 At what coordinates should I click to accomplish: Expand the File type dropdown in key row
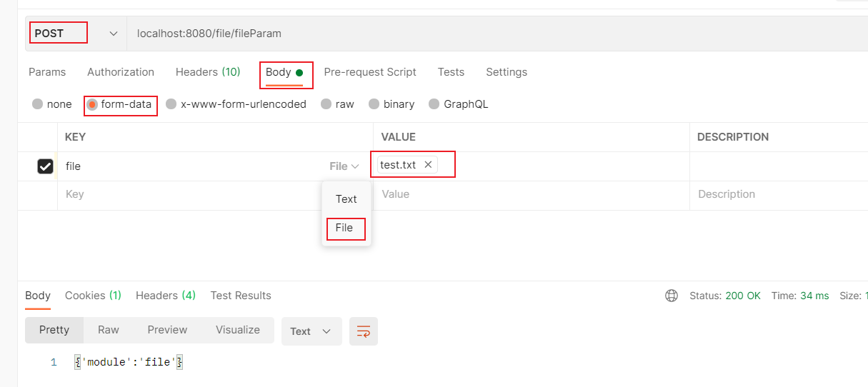click(344, 166)
